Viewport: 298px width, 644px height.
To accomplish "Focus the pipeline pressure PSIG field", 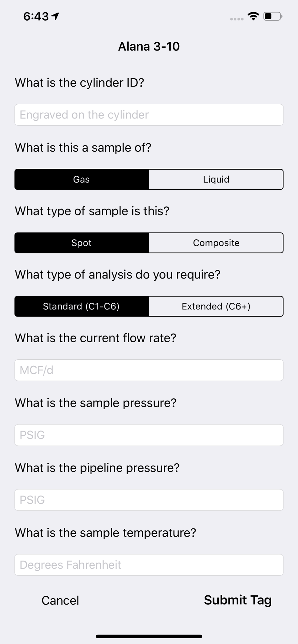I will (x=149, y=500).
